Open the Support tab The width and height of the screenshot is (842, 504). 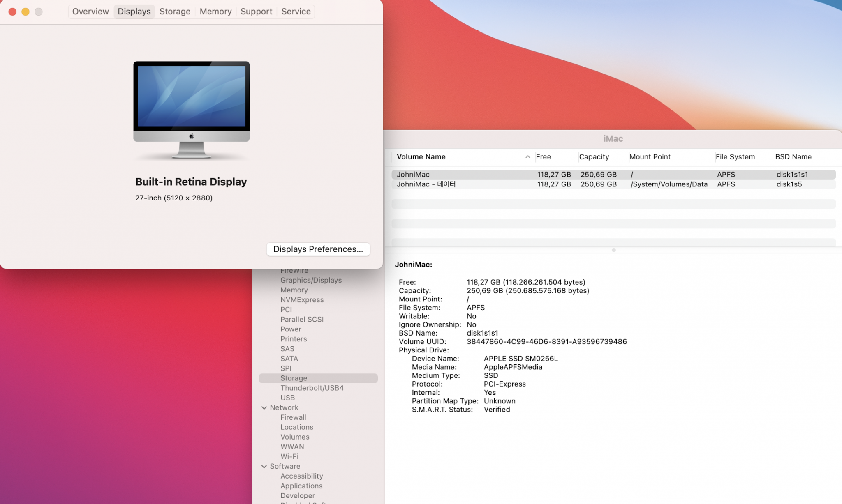[256, 12]
